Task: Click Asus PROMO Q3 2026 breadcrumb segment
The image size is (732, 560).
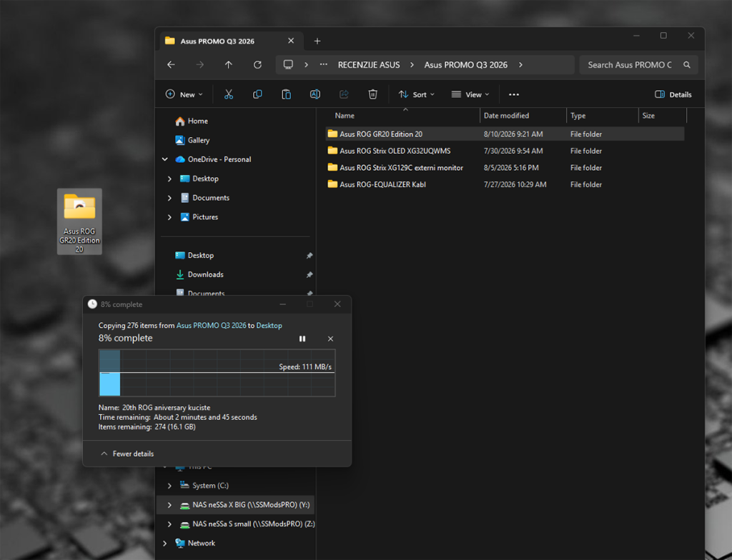Action: coord(466,65)
